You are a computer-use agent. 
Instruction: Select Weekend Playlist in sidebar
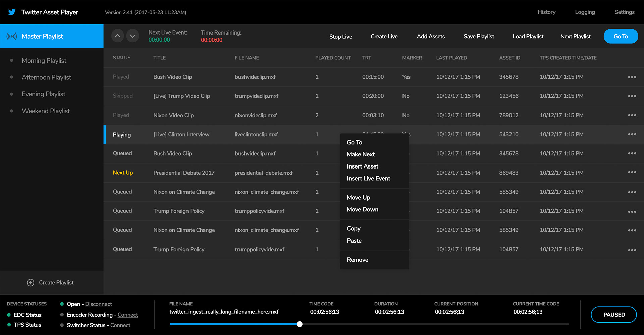tap(46, 111)
